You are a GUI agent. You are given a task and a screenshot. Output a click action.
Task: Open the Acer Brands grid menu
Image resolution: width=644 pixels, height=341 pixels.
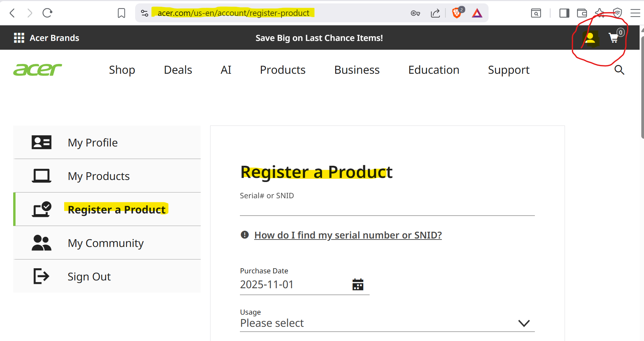point(19,38)
